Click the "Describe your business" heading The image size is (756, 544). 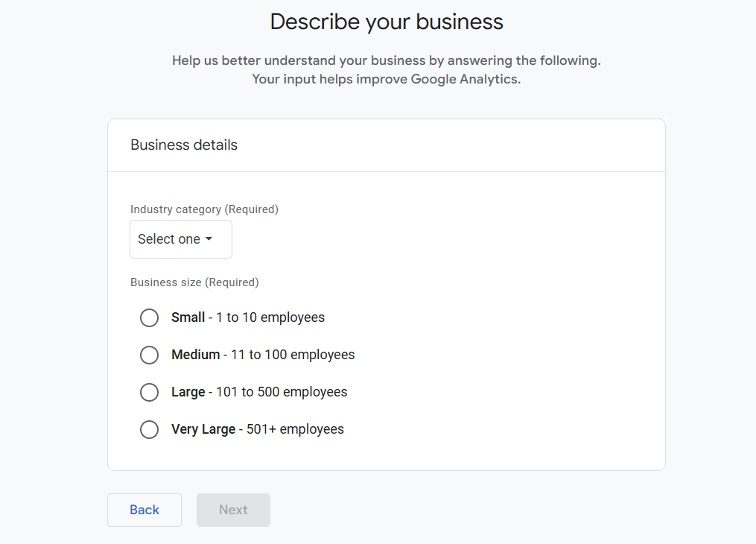[387, 22]
